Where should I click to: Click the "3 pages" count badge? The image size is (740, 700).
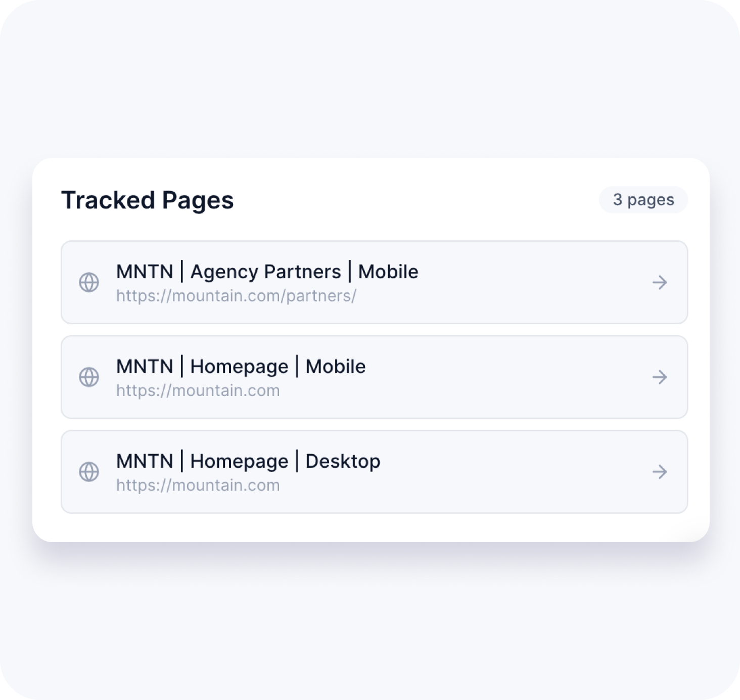pyautogui.click(x=643, y=200)
